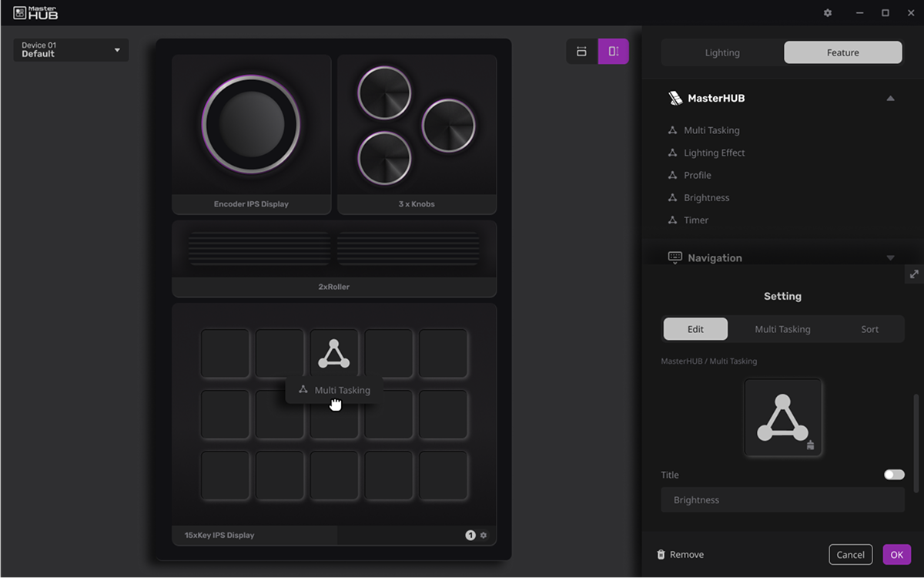This screenshot has height=578, width=924.
Task: Click the OK button
Action: click(x=897, y=555)
